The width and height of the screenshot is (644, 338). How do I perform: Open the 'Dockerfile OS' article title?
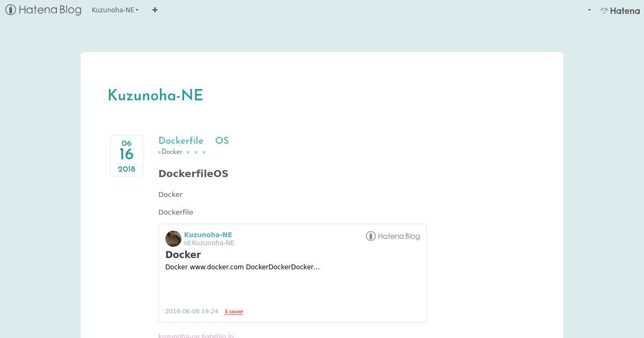[x=194, y=141]
